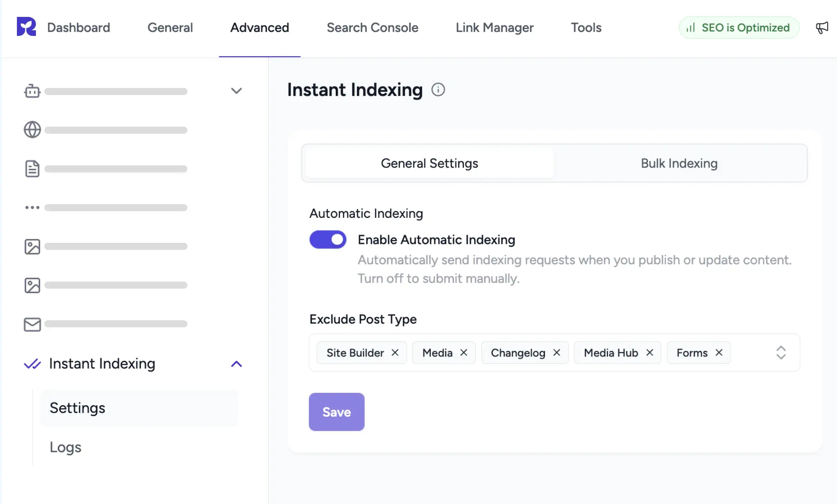The image size is (837, 504).
Task: Select the Advanced tab
Action: tap(260, 27)
